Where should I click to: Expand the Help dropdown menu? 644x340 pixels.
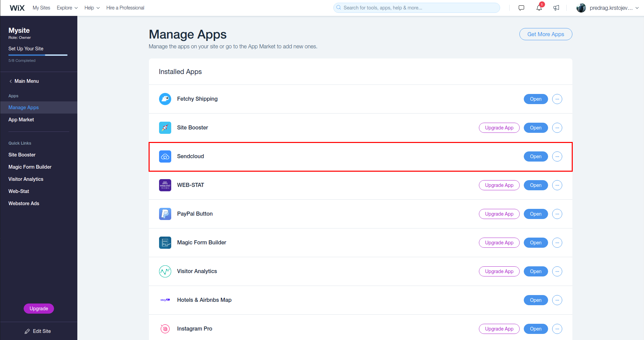click(x=92, y=8)
